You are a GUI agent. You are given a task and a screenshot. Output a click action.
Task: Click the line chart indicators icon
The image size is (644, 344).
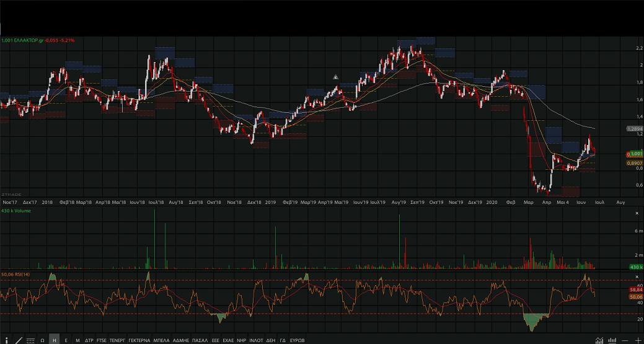[599, 340]
